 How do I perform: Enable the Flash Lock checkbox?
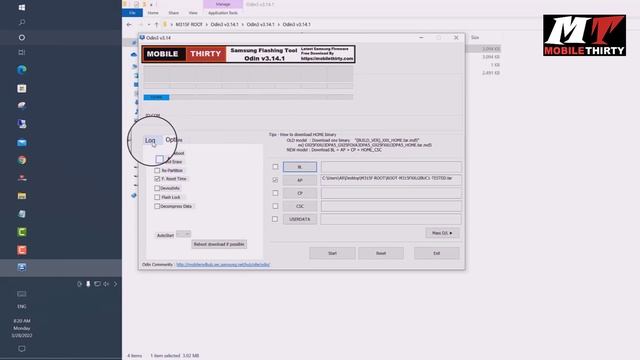[x=157, y=197]
